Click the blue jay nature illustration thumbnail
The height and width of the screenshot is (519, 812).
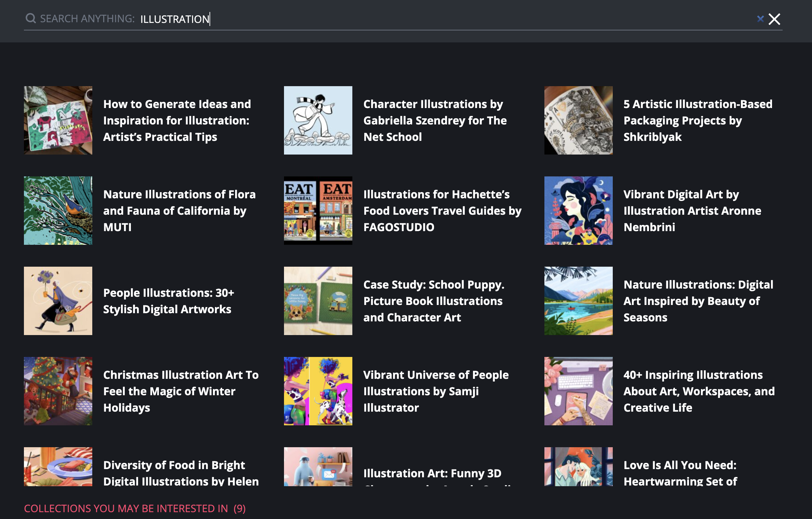point(58,211)
